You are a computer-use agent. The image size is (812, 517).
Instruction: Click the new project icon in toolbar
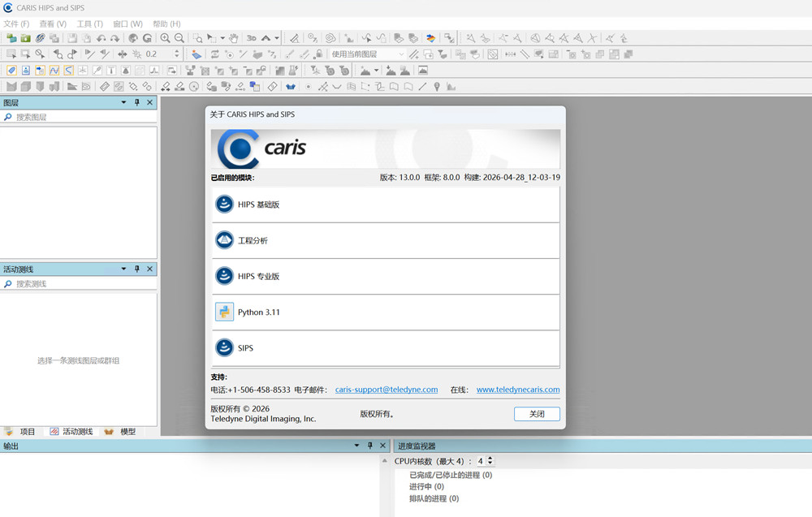(11, 38)
